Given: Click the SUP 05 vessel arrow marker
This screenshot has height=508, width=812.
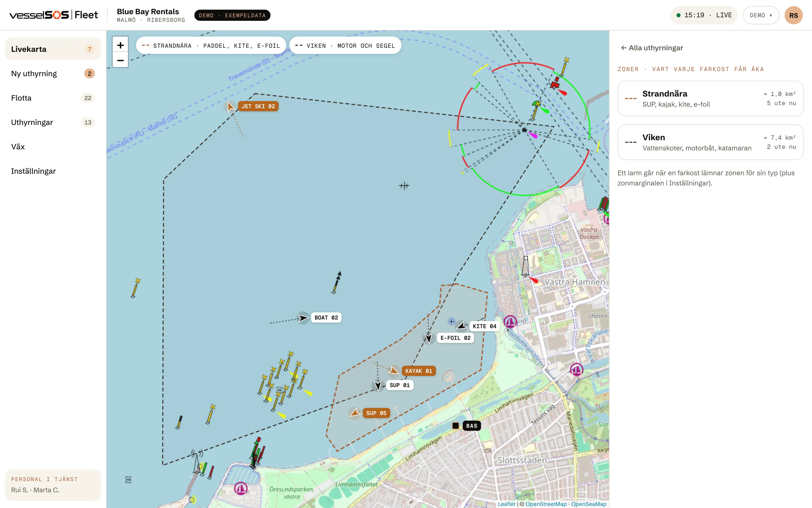Looking at the screenshot, I should [355, 413].
